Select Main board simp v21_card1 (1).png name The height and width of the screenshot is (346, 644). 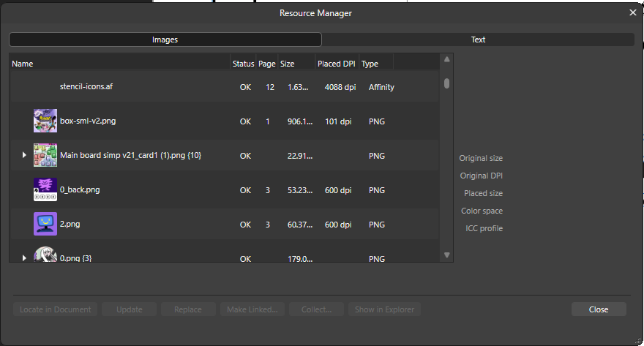click(130, 156)
